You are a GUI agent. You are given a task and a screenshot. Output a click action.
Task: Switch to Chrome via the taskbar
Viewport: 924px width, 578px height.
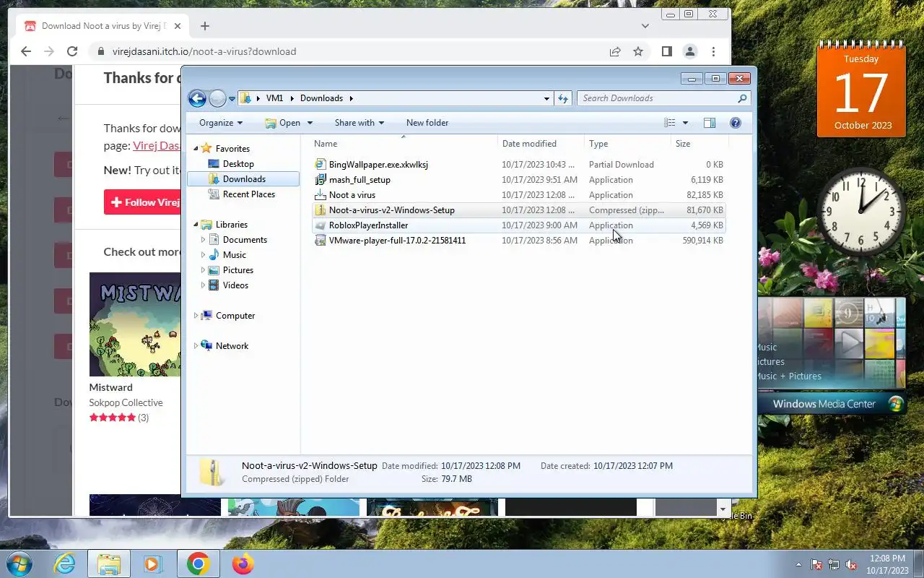tap(198, 564)
